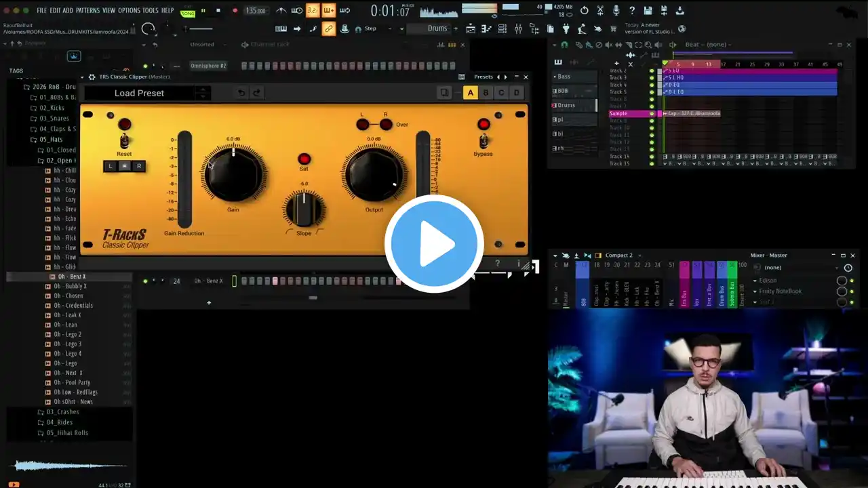
Task: Open the FILE menu
Action: pos(42,10)
